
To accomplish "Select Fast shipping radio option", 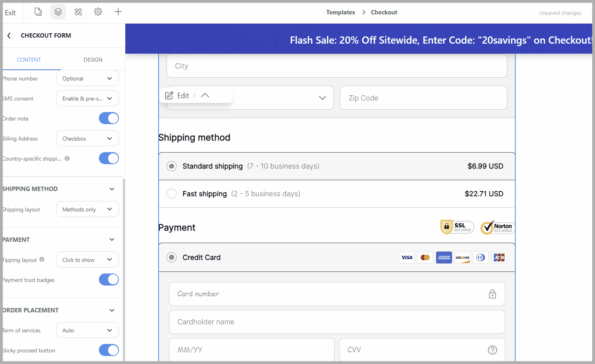I will pyautogui.click(x=171, y=194).
